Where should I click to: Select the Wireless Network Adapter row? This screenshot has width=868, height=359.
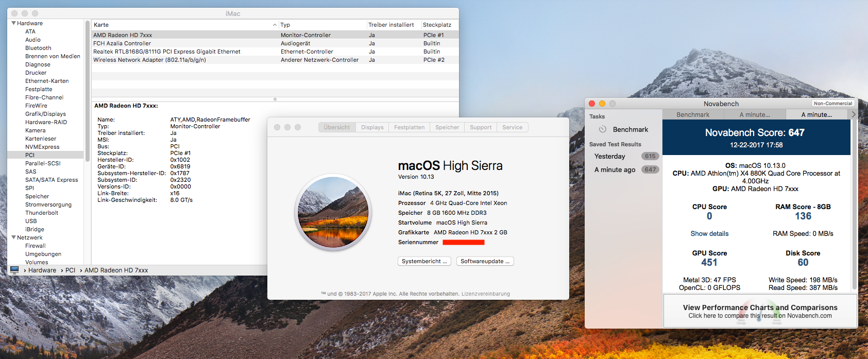click(x=275, y=60)
